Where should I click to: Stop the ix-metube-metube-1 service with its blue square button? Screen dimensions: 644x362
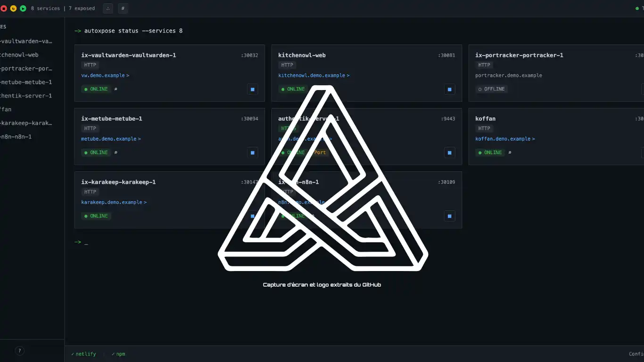click(252, 153)
